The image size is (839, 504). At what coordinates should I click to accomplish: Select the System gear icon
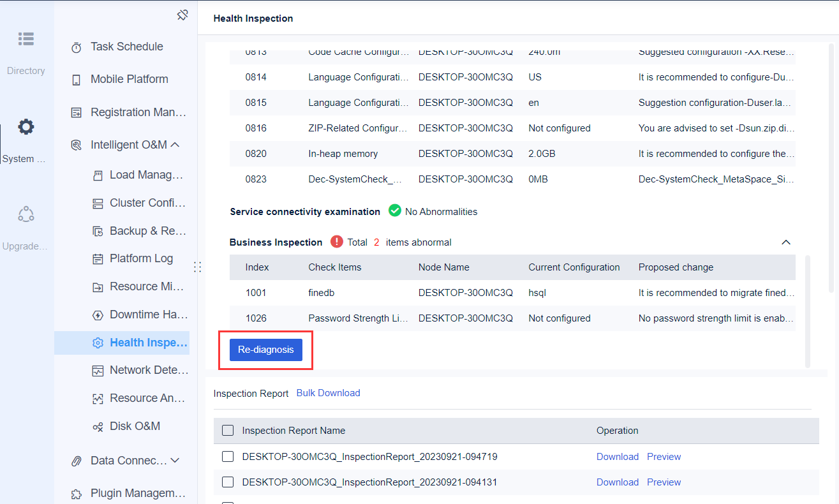click(x=26, y=126)
